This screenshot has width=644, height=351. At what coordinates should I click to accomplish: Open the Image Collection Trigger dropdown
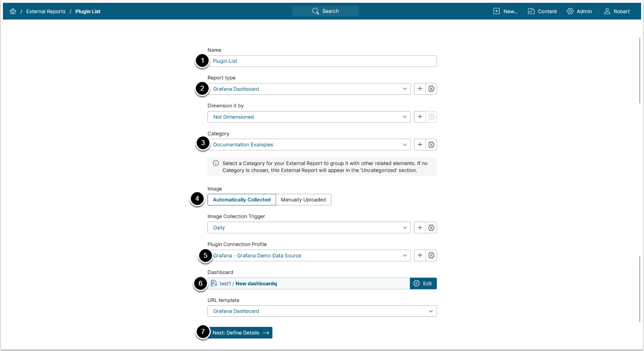pos(309,228)
